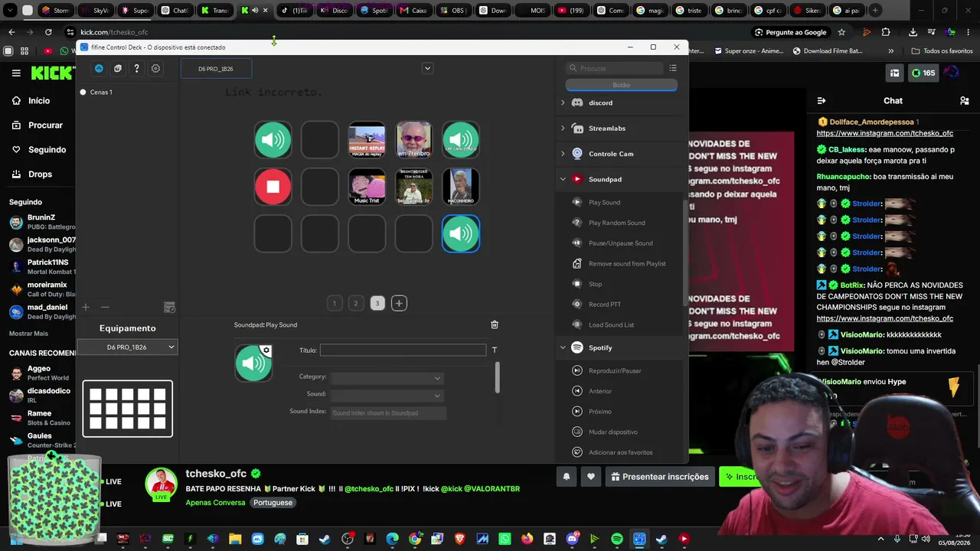Click the Título input field

(403, 350)
